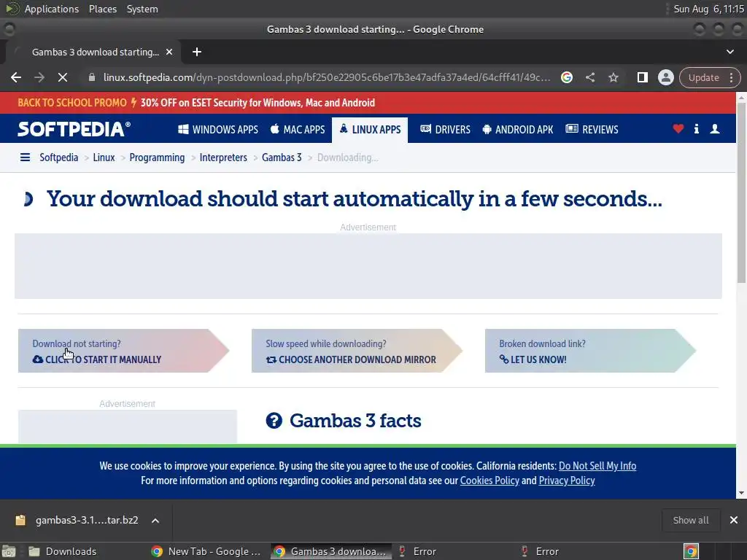This screenshot has width=747, height=560.
Task: Open the Android APK section
Action: [517, 130]
